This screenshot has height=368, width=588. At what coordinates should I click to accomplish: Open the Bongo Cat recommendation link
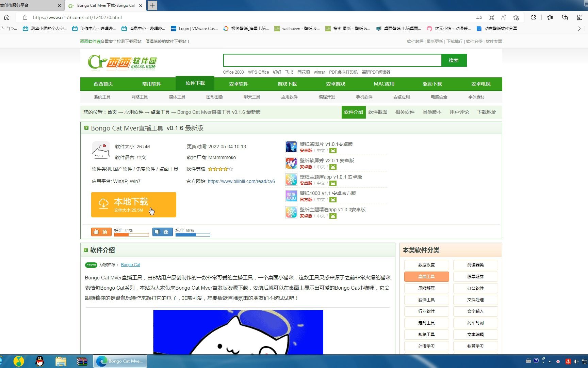(x=131, y=264)
